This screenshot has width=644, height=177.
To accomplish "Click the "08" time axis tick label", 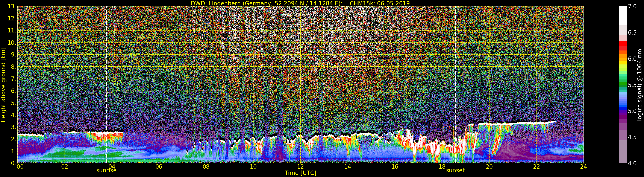I will click(206, 167).
